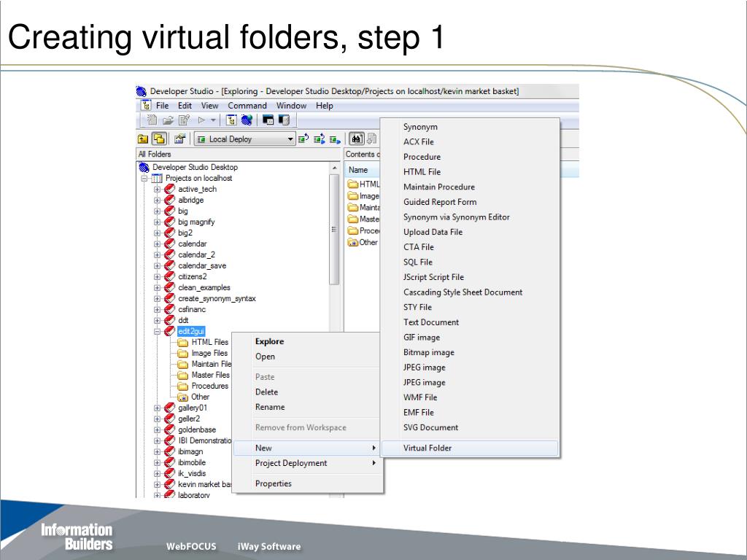The width and height of the screenshot is (747, 560).
Task: Toggle the folders view toolbar button
Action: pyautogui.click(x=159, y=139)
